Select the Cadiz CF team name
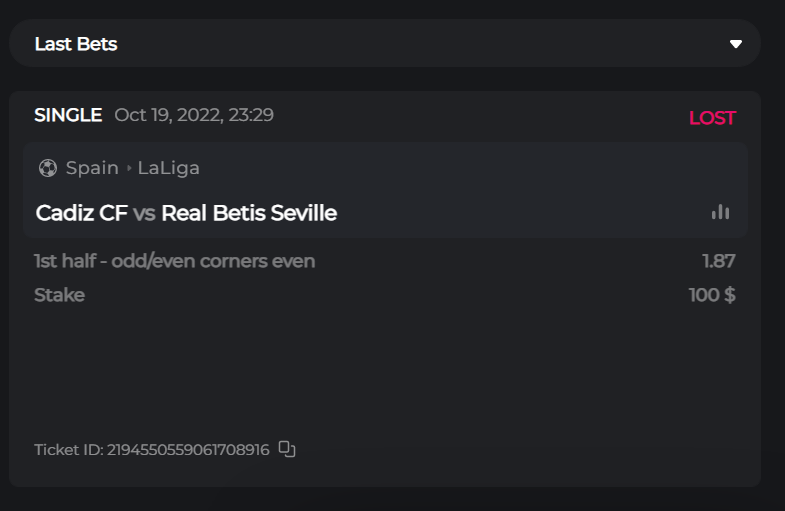785x511 pixels. pyautogui.click(x=81, y=213)
